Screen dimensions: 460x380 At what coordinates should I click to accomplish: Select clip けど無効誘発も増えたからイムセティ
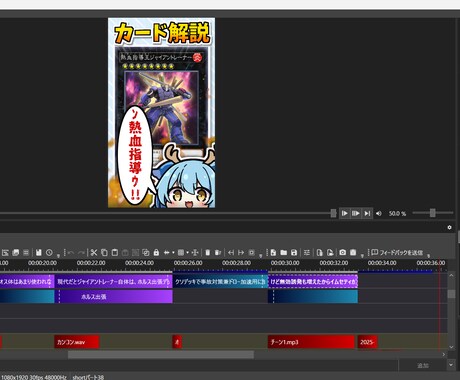pyautogui.click(x=313, y=282)
